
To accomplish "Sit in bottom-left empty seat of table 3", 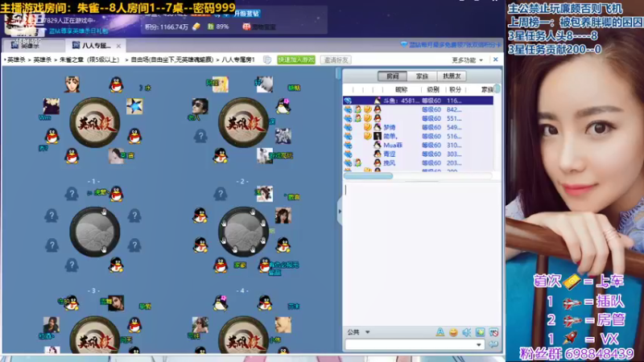I will [72, 265].
